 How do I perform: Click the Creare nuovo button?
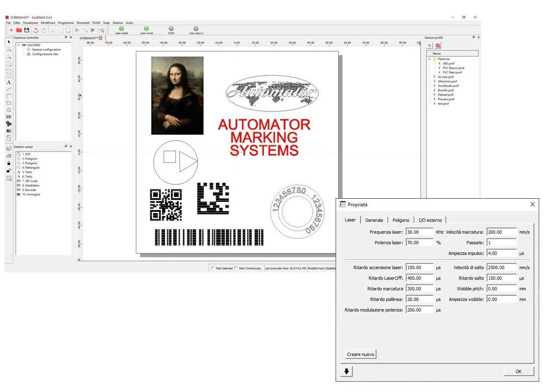(361, 354)
